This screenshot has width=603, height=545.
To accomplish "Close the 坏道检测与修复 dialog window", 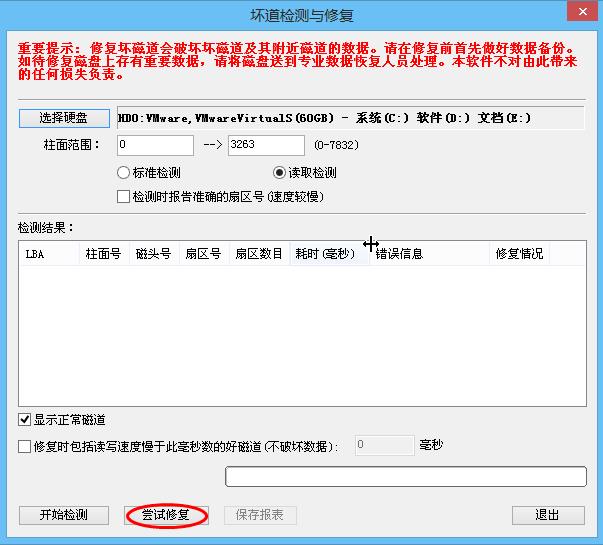I will (583, 12).
